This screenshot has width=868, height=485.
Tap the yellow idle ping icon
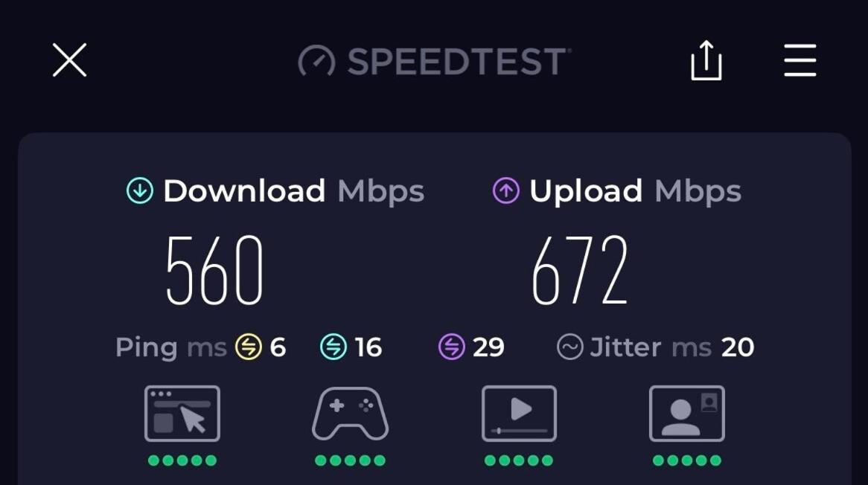point(249,347)
